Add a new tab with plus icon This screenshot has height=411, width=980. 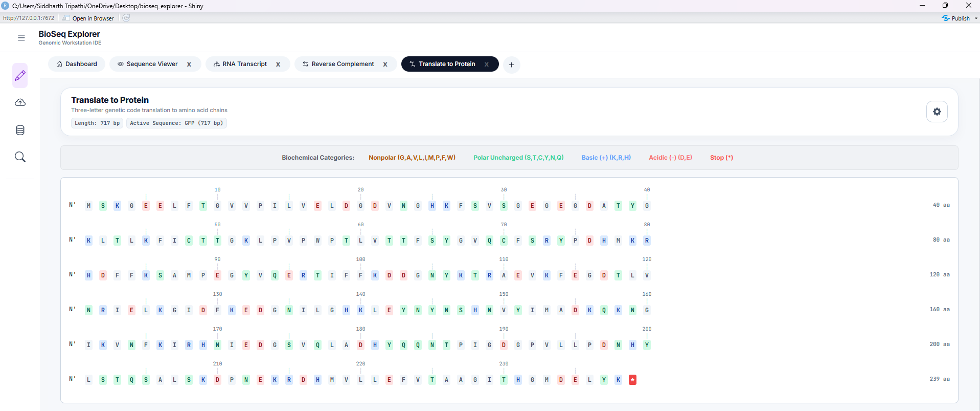tap(511, 64)
